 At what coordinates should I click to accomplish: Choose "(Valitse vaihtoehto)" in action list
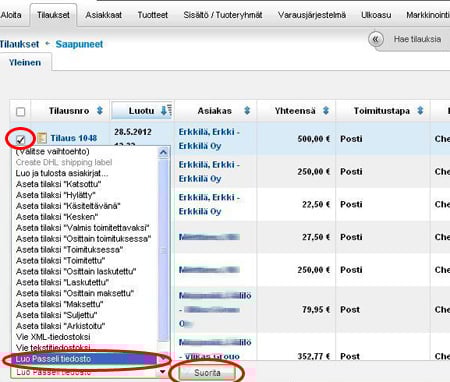point(53,152)
